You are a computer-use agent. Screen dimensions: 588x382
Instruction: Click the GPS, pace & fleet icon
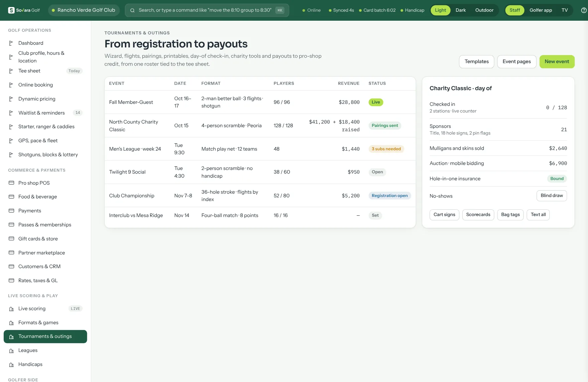[11, 141]
